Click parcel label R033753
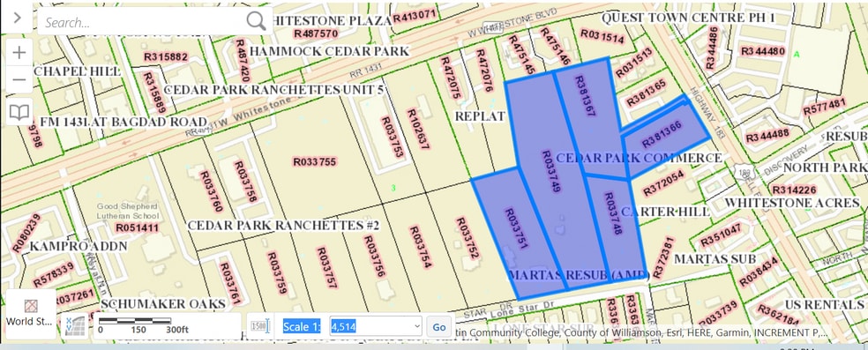This screenshot has height=350, width=868. pos(393,138)
